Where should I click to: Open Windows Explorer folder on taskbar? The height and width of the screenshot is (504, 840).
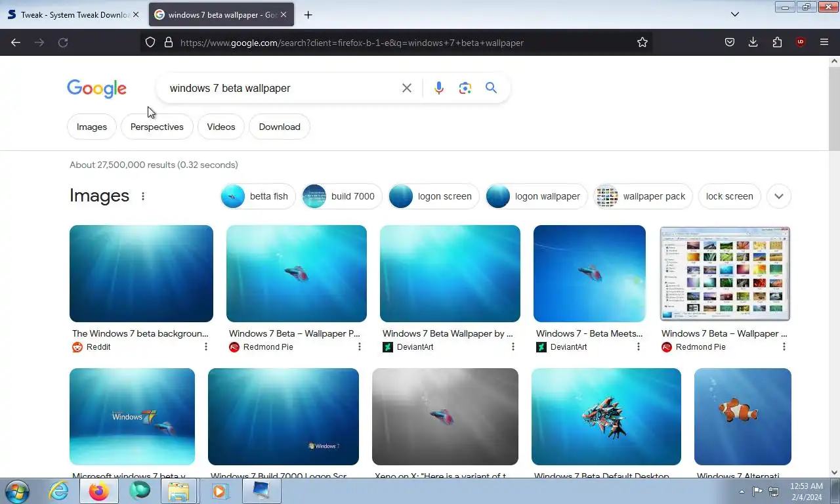[x=178, y=491]
